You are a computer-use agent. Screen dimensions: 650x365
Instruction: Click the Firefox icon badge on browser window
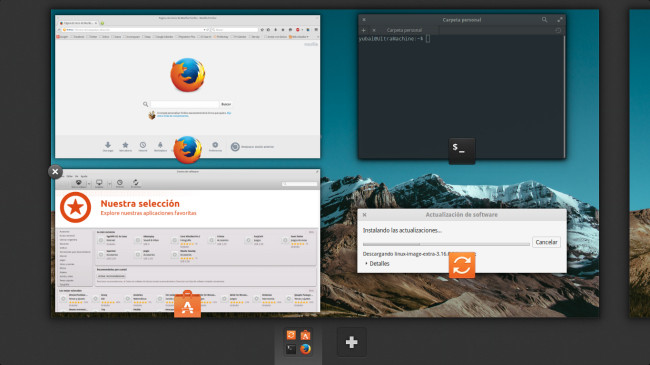click(187, 149)
